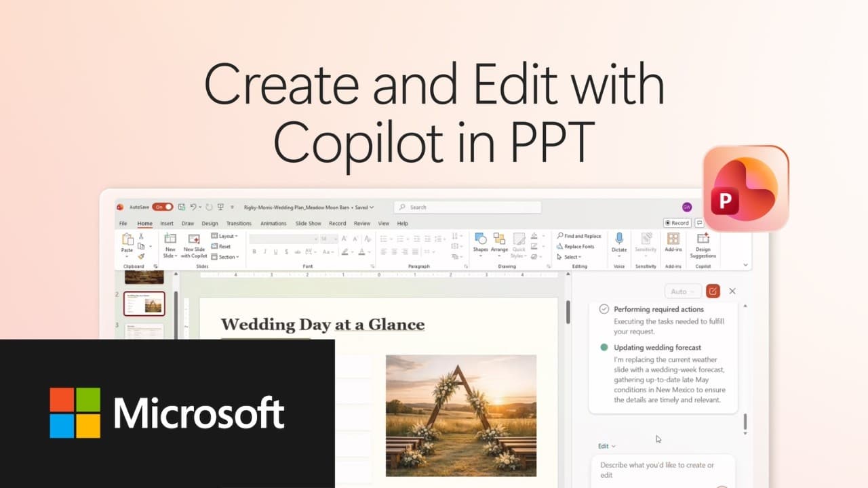The width and height of the screenshot is (868, 488).
Task: Toggle the AutoSave switch off
Action: pos(163,207)
